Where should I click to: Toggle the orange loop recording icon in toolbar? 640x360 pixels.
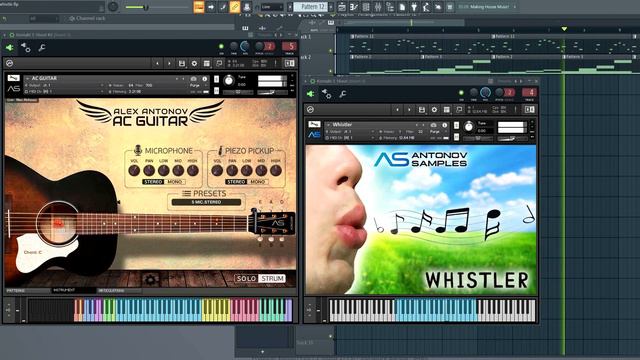[x=235, y=7]
